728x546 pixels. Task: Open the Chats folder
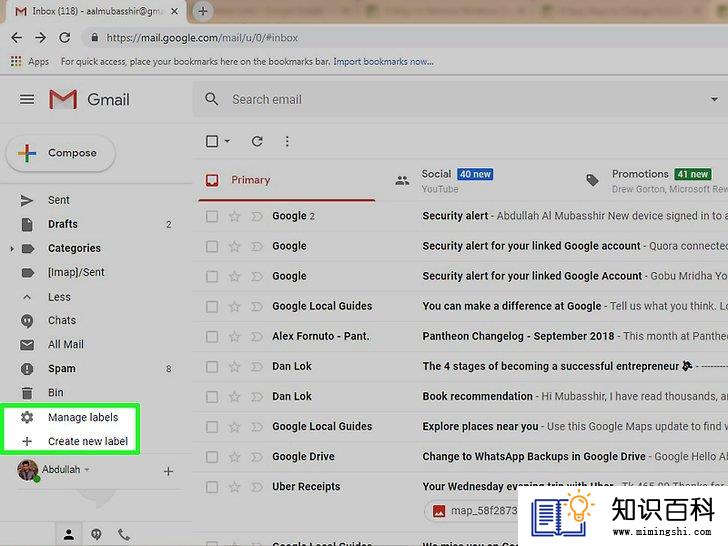click(x=62, y=320)
